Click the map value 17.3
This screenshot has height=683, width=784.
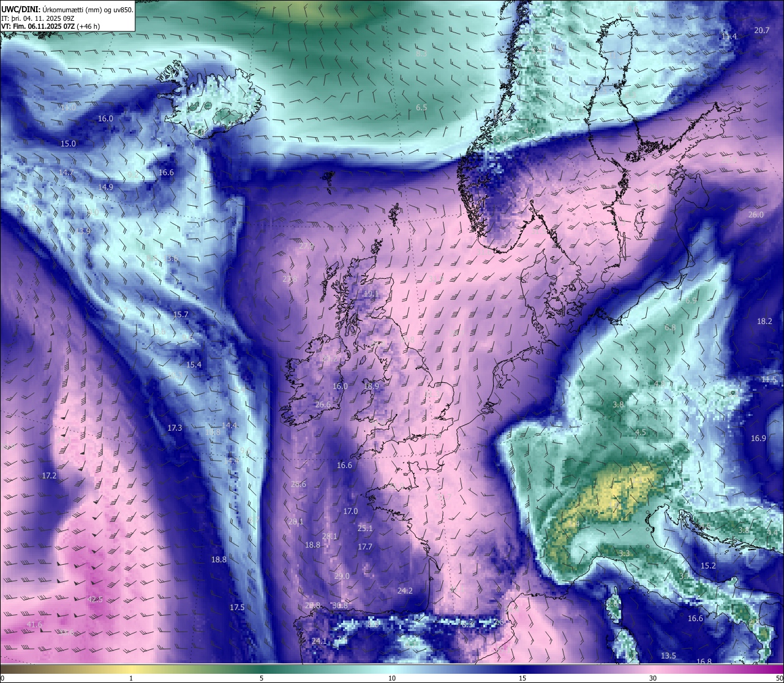pyautogui.click(x=175, y=428)
